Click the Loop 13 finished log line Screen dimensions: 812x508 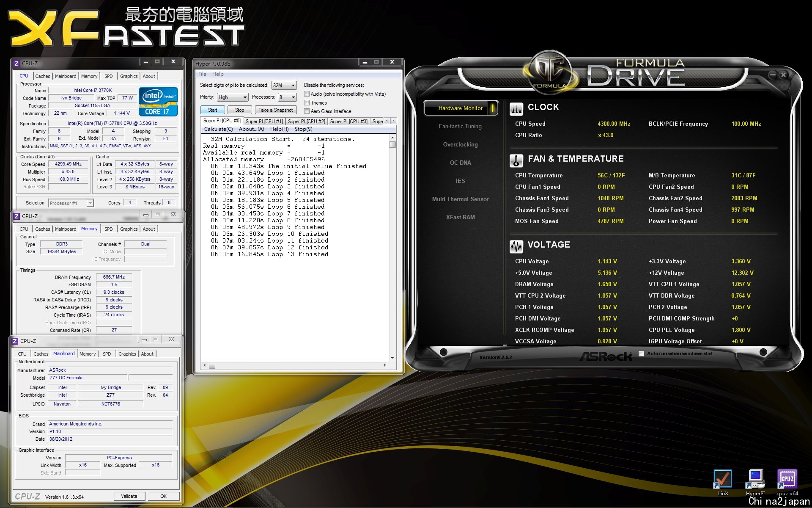click(x=269, y=254)
